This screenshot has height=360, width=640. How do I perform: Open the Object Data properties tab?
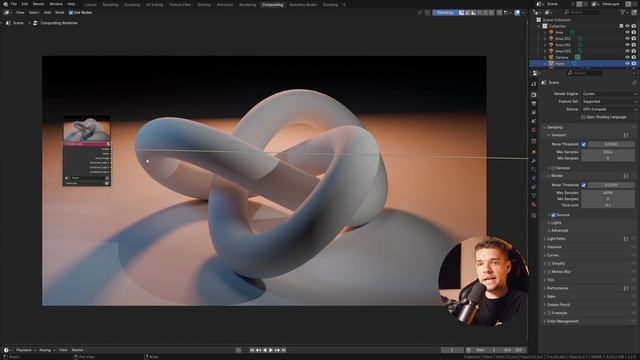(533, 196)
